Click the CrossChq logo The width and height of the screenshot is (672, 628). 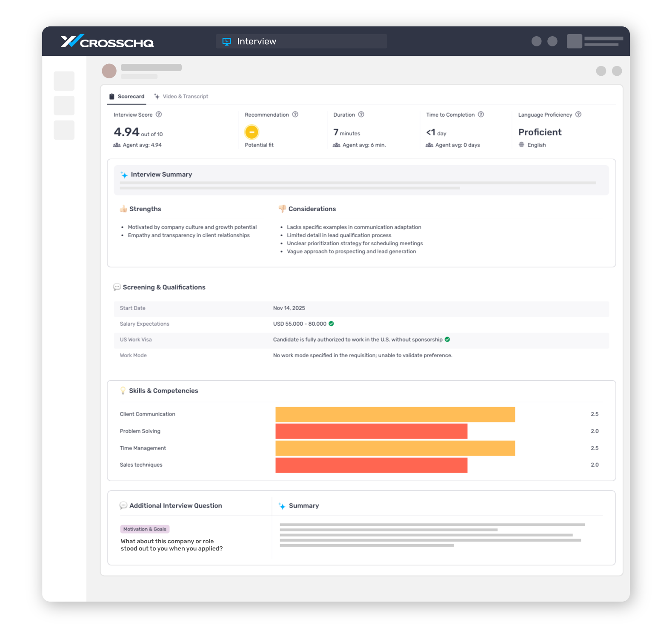[107, 41]
